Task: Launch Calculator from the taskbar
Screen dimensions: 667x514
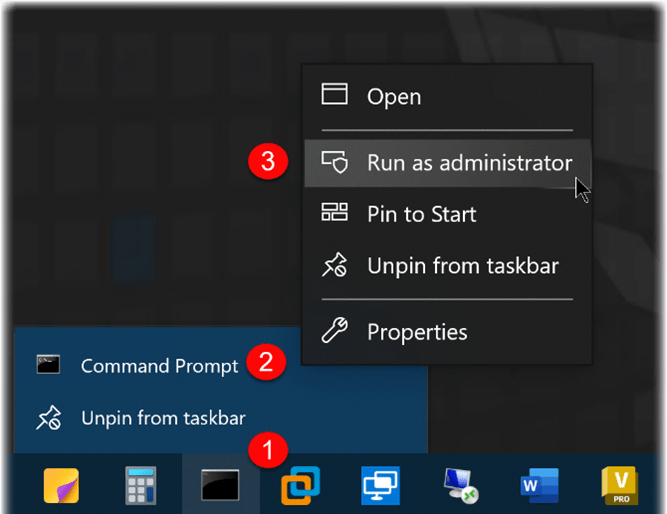Action: click(140, 485)
